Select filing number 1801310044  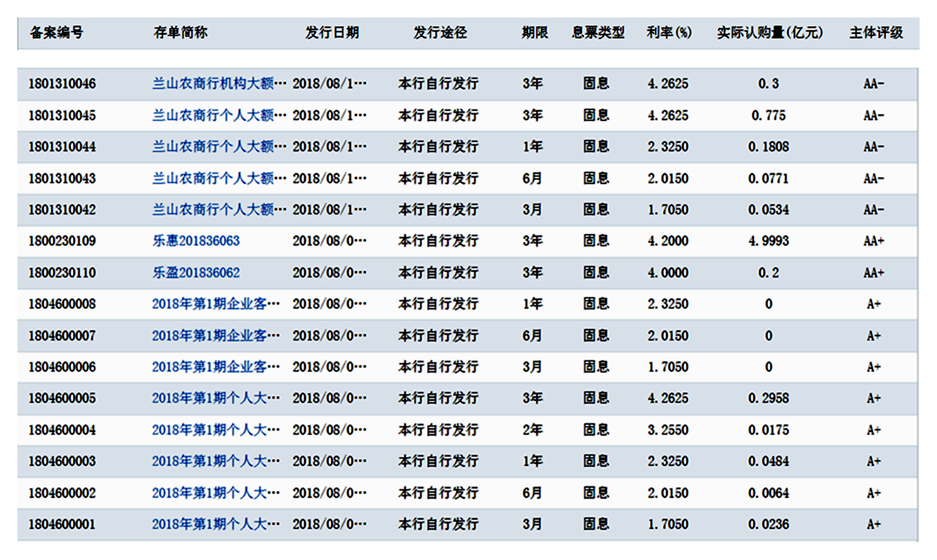(62, 147)
